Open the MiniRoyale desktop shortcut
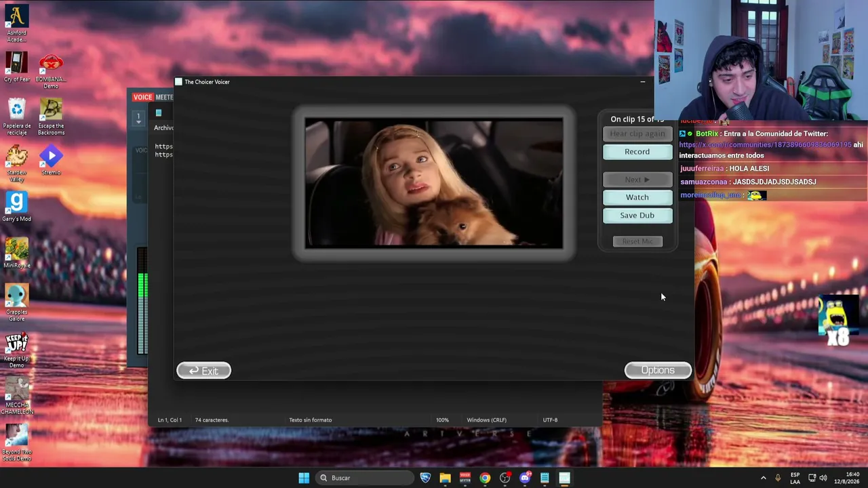 pos(16,253)
